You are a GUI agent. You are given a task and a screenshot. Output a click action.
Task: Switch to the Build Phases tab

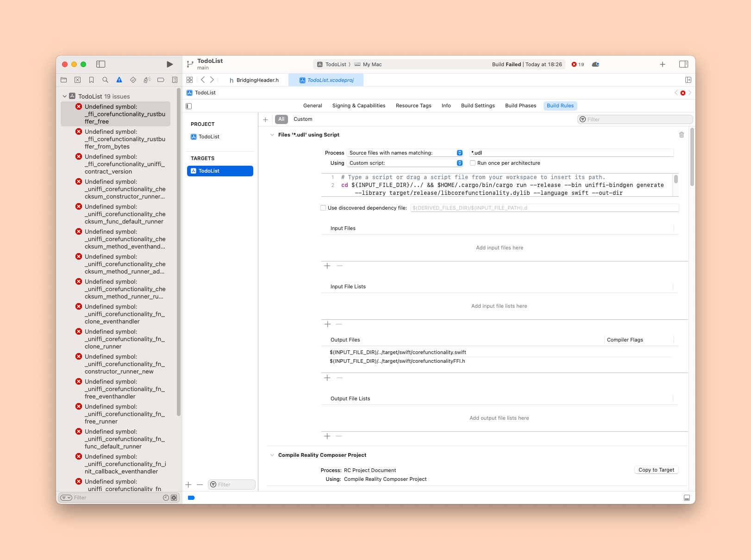[520, 106]
